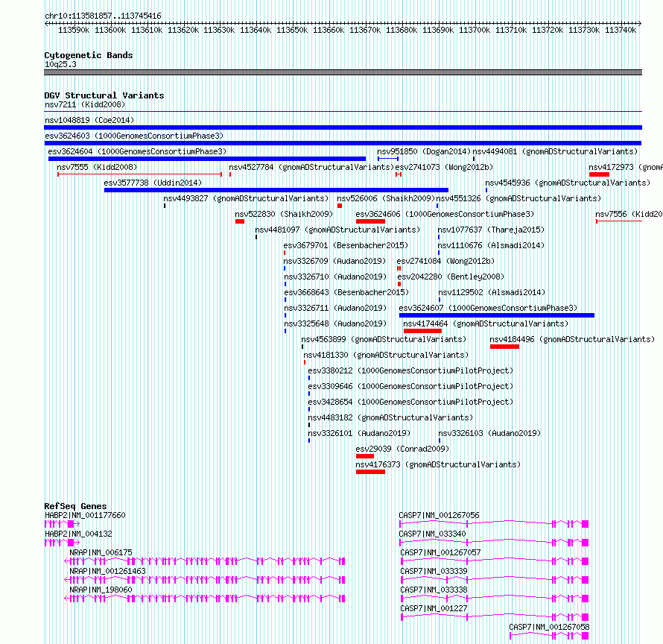Open CASP7|NM_033340 transcript label
The image size is (663, 644).
432,534
